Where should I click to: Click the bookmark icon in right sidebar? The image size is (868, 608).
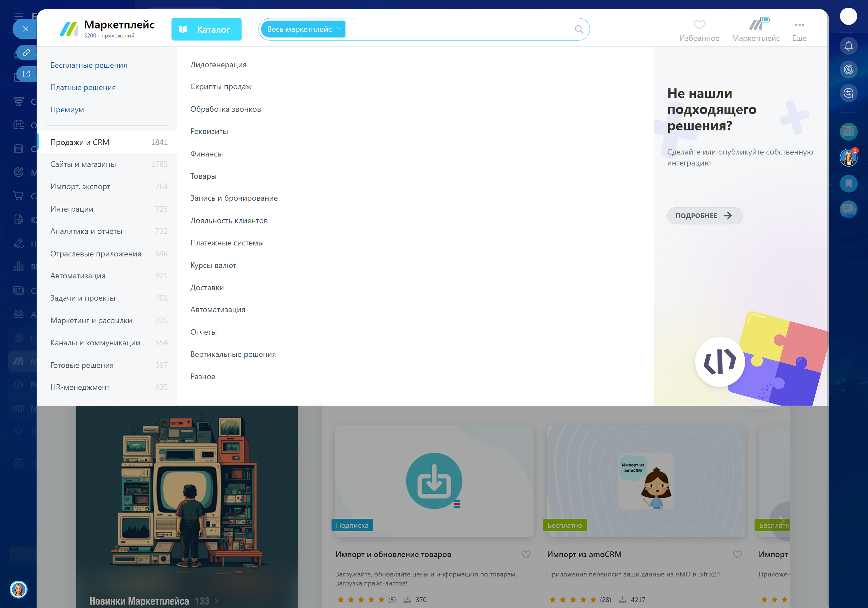coord(848,183)
